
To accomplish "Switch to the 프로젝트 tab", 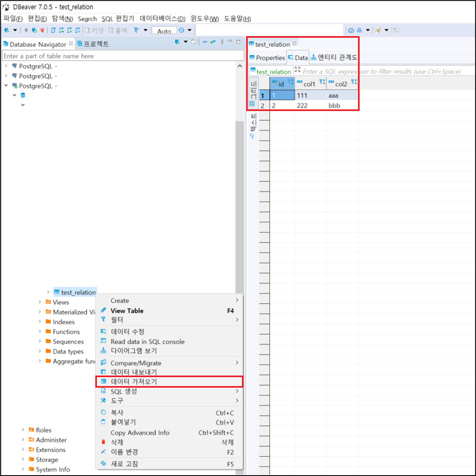I will click(93, 44).
